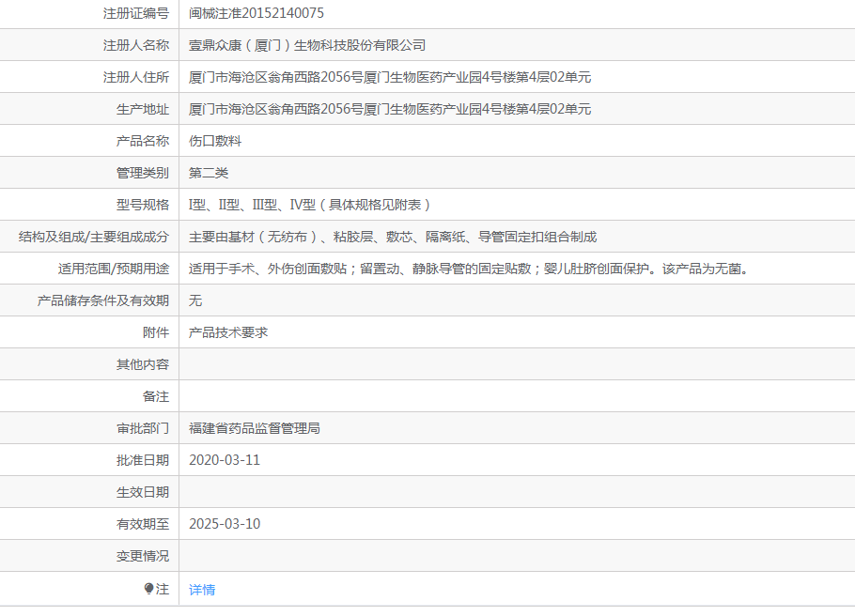Click the intended use text 适用于手术
Image resolution: width=855 pixels, height=616 pixels.
pos(468,269)
